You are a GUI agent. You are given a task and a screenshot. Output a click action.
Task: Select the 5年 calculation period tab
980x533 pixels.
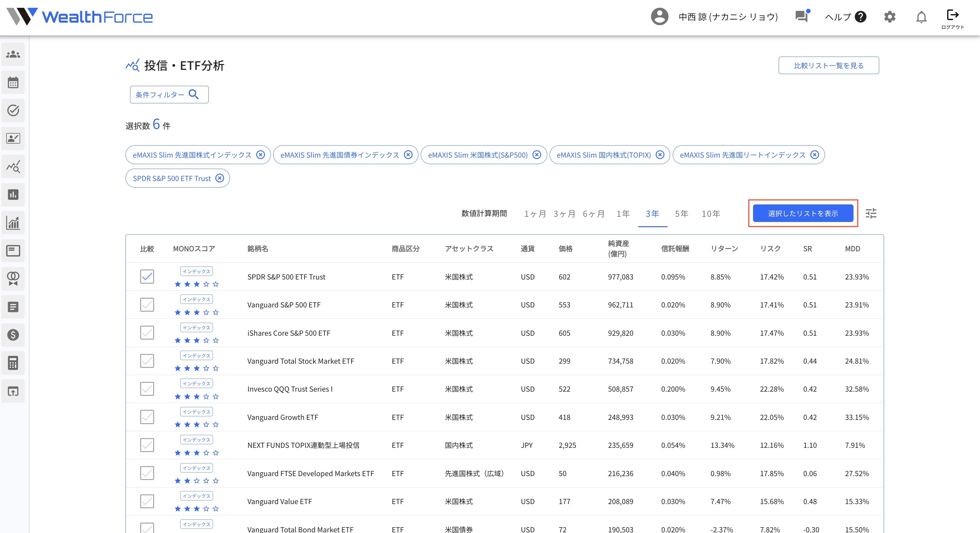click(x=682, y=214)
